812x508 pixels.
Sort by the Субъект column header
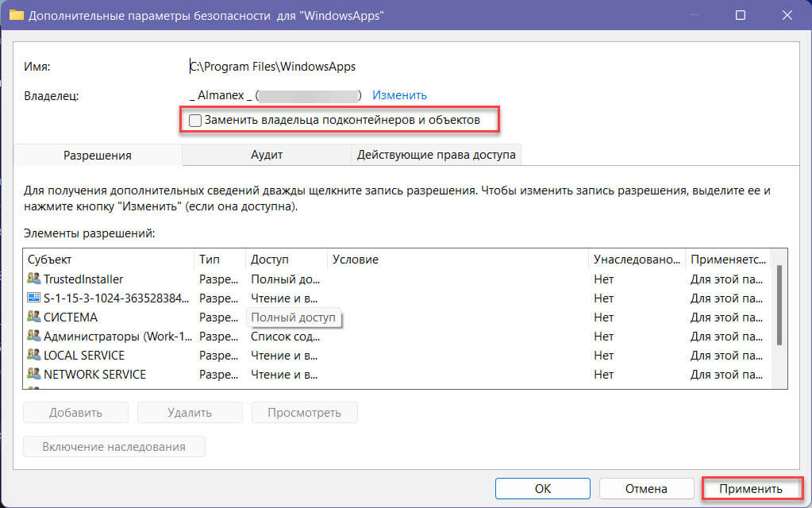pyautogui.click(x=109, y=260)
